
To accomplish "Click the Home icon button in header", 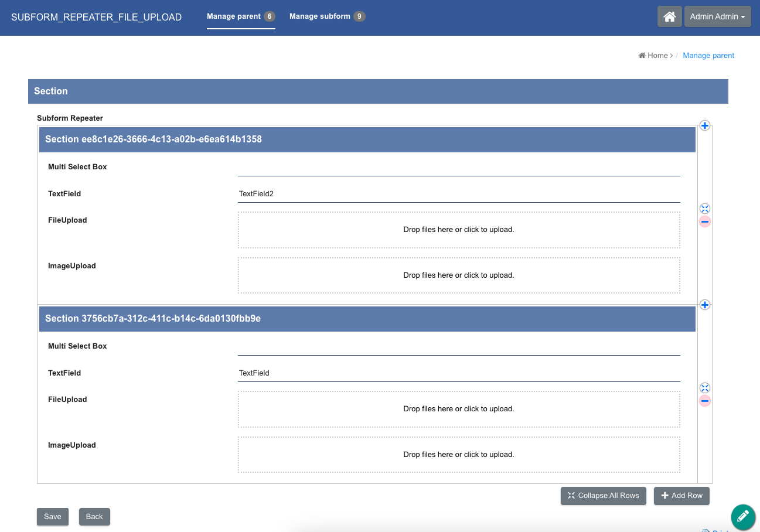I will point(669,16).
